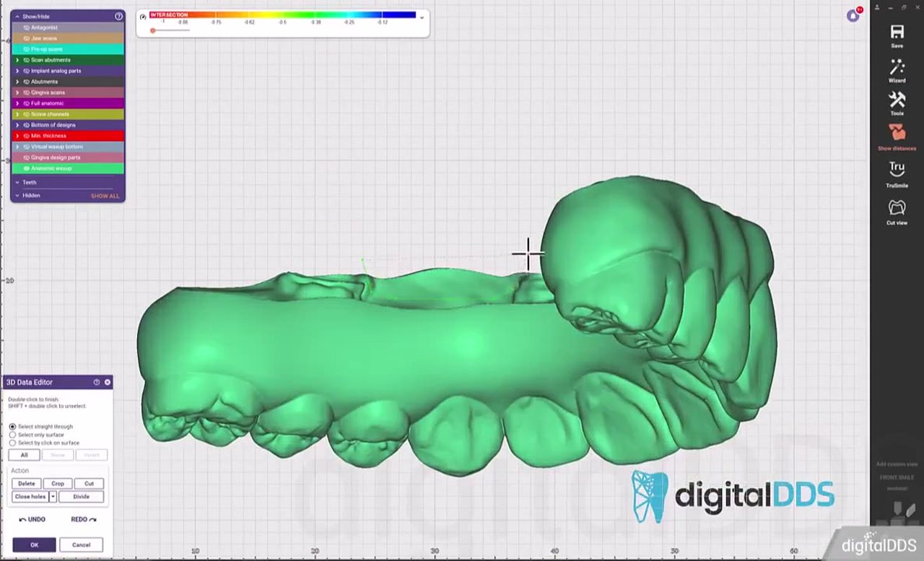Expand the Screw channels group
This screenshot has width=924, height=561.
pos(17,114)
